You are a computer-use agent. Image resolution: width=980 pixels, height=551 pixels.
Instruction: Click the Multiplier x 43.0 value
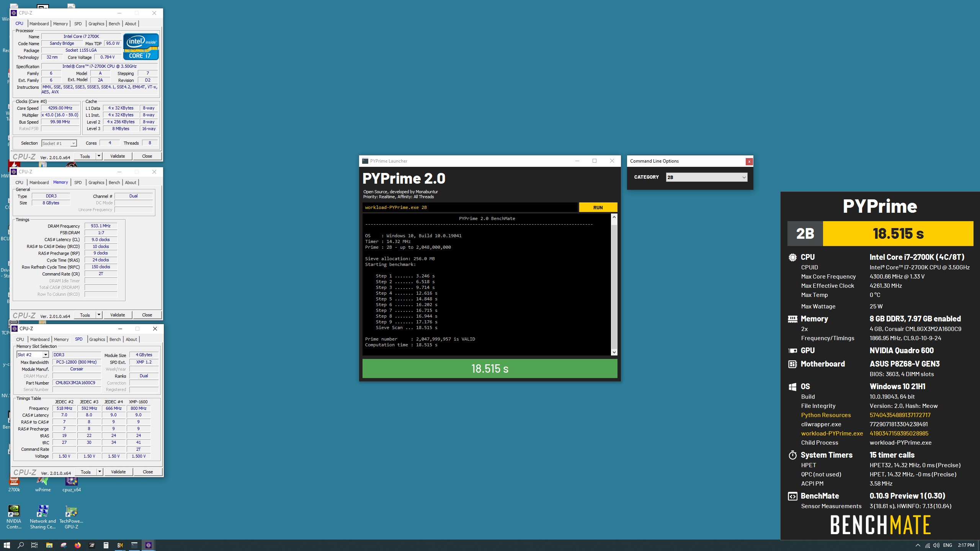coord(60,115)
